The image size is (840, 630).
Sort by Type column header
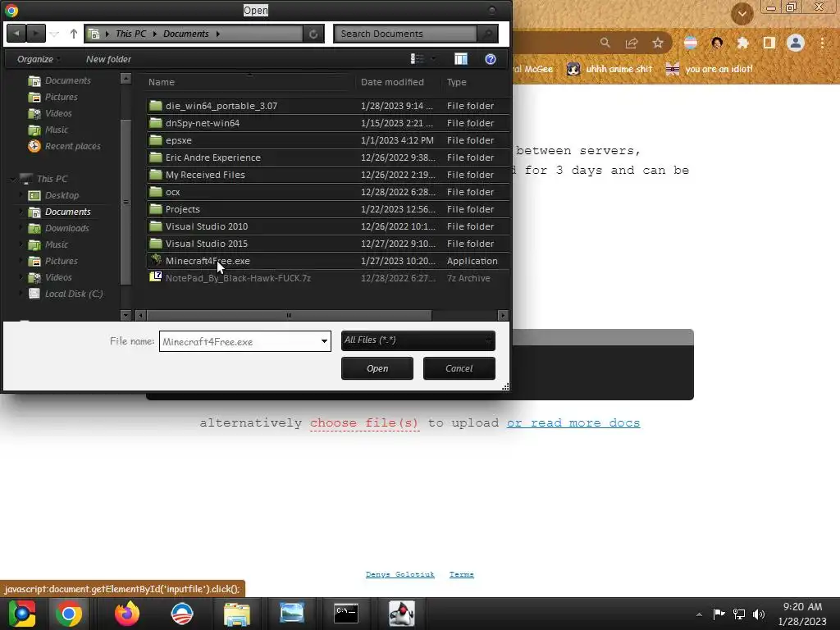tap(456, 82)
